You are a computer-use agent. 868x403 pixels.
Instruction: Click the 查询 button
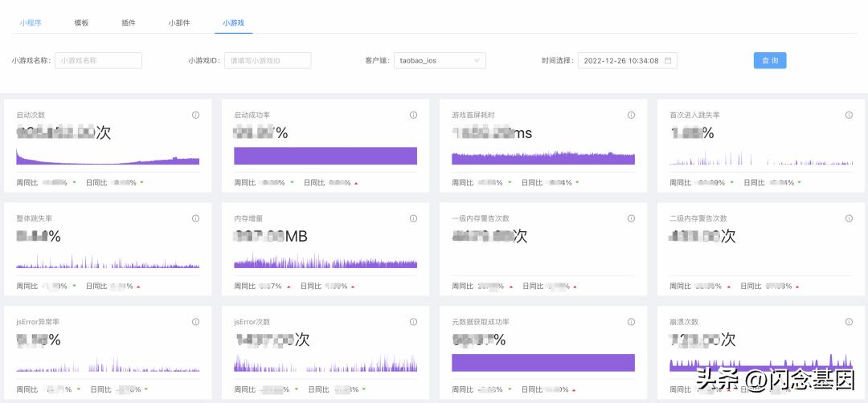pyautogui.click(x=769, y=60)
